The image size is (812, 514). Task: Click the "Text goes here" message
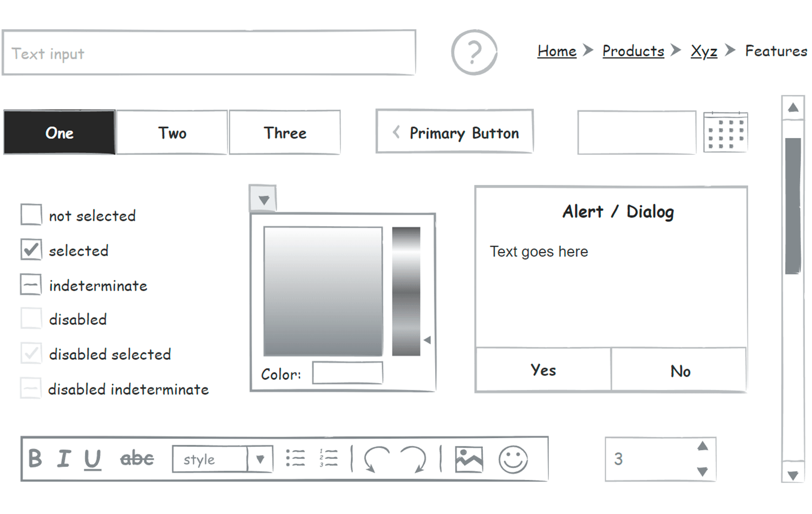[x=539, y=252]
